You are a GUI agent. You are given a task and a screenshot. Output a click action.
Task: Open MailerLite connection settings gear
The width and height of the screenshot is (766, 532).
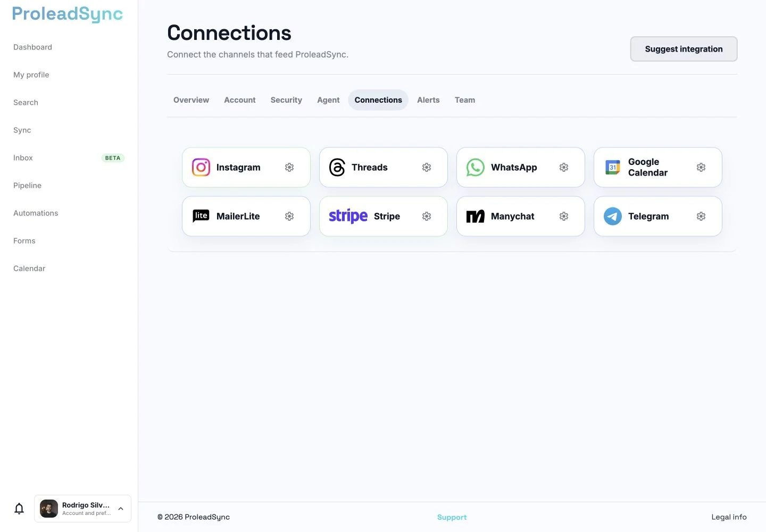tap(289, 217)
